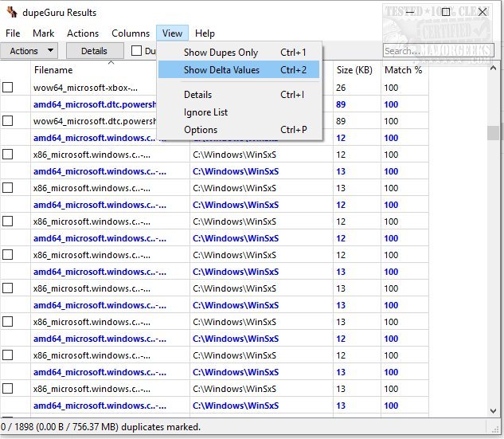Choose Show Delta Values from View menu
Screen dimensions: 504x439
click(221, 70)
